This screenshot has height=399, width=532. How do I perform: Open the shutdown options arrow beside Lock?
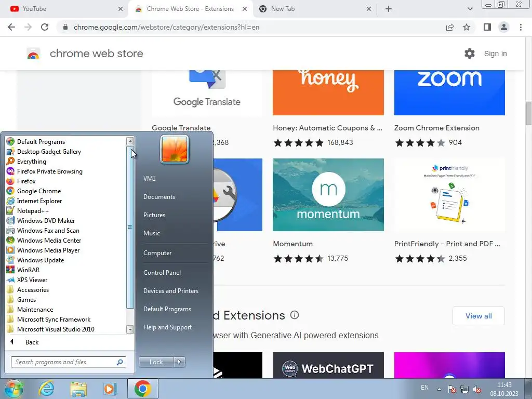click(x=179, y=362)
